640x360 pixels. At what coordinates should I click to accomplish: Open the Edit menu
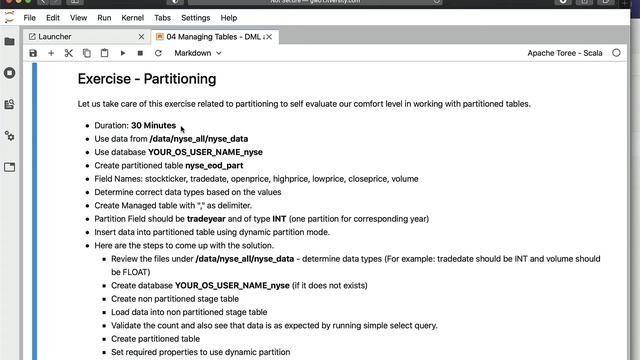tap(53, 18)
